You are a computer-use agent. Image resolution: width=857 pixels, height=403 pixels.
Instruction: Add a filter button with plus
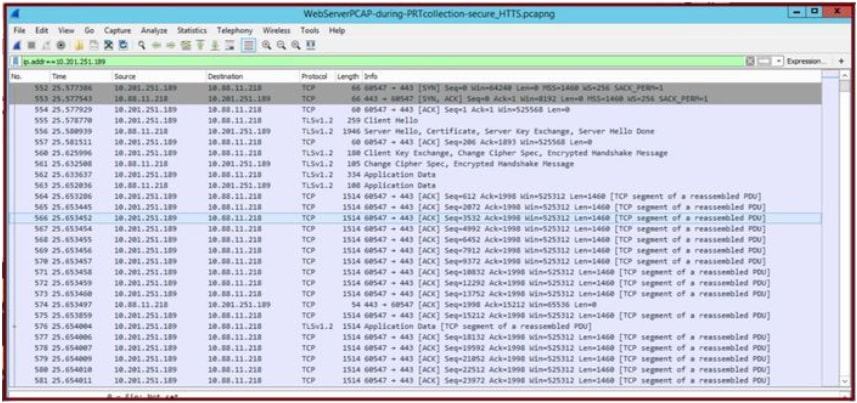(841, 61)
